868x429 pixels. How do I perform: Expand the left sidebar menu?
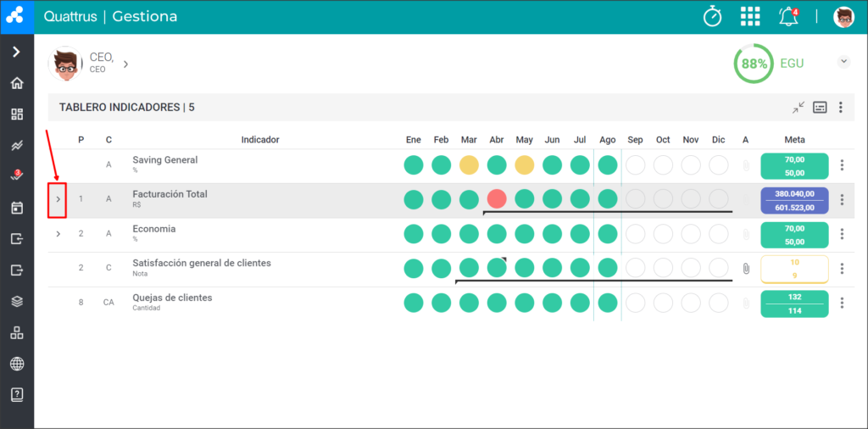click(17, 52)
